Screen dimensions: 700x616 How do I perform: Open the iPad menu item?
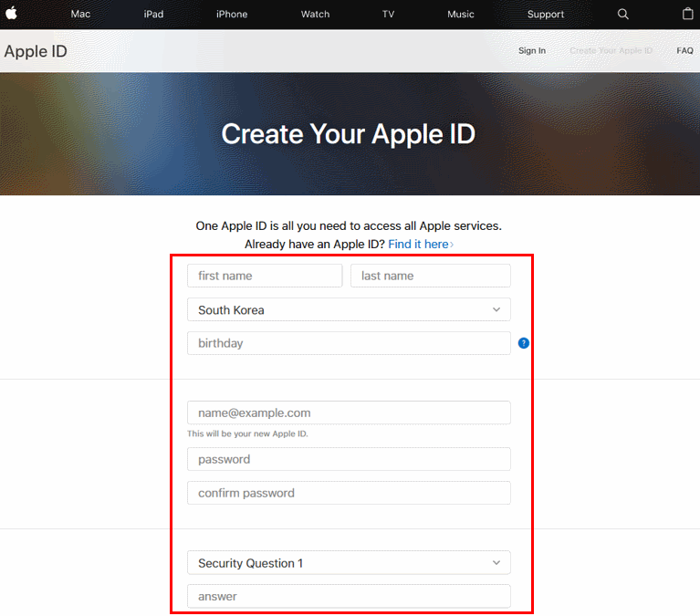[x=153, y=15]
